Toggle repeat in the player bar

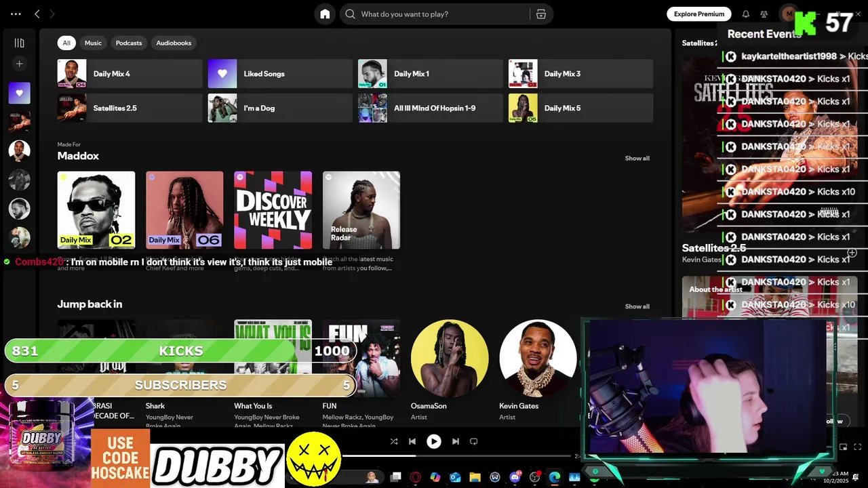[474, 441]
